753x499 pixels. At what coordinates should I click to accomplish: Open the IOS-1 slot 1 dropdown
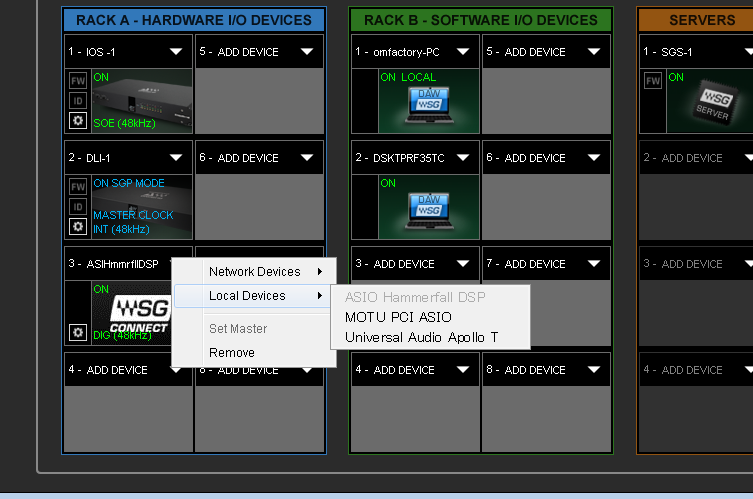pyautogui.click(x=176, y=51)
